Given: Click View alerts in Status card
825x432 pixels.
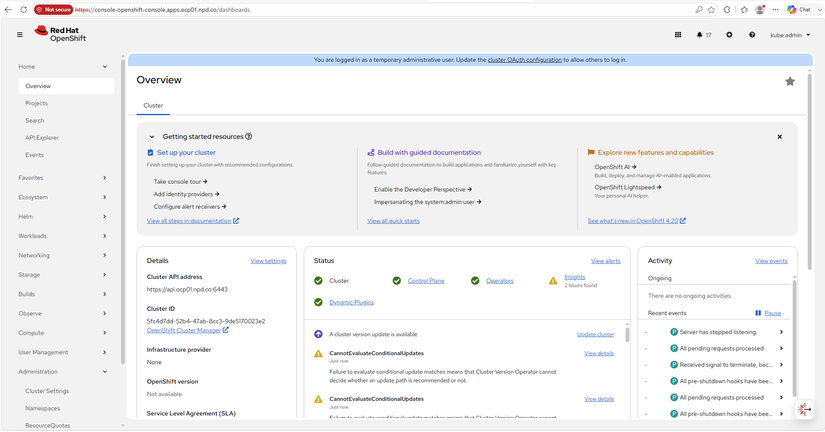Looking at the screenshot, I should 606,261.
